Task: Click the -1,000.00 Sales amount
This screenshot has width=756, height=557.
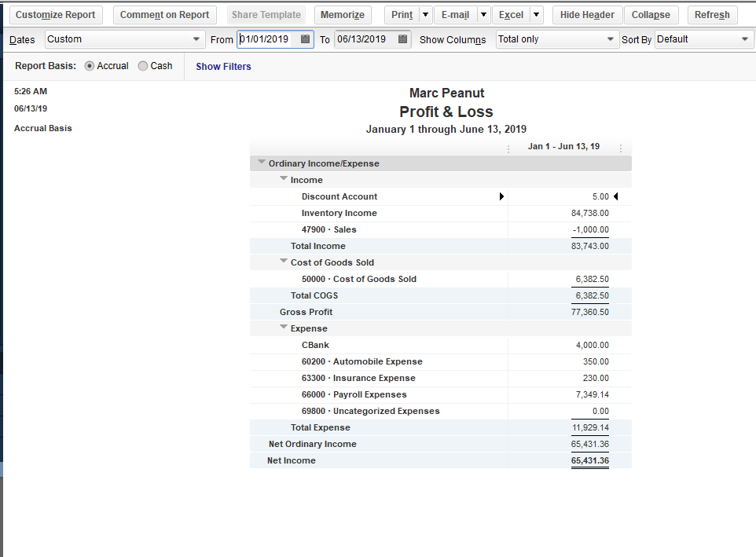Action: pos(591,229)
